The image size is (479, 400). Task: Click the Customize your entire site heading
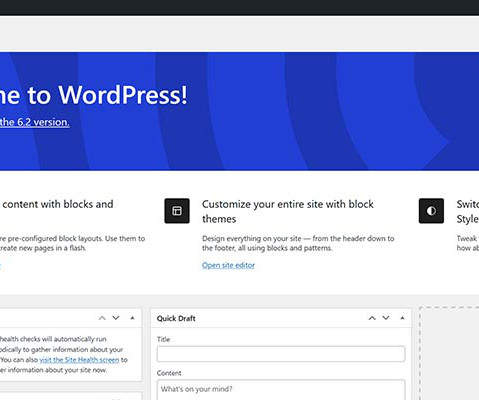(x=288, y=211)
